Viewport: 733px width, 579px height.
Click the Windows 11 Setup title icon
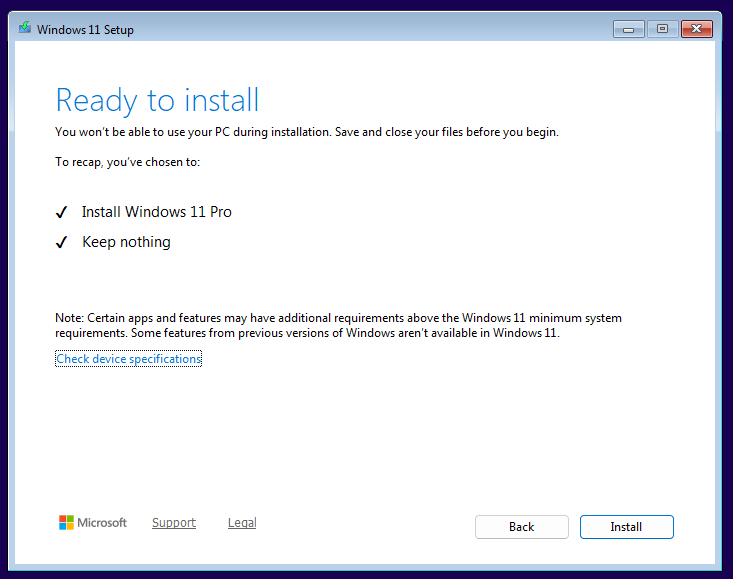25,29
